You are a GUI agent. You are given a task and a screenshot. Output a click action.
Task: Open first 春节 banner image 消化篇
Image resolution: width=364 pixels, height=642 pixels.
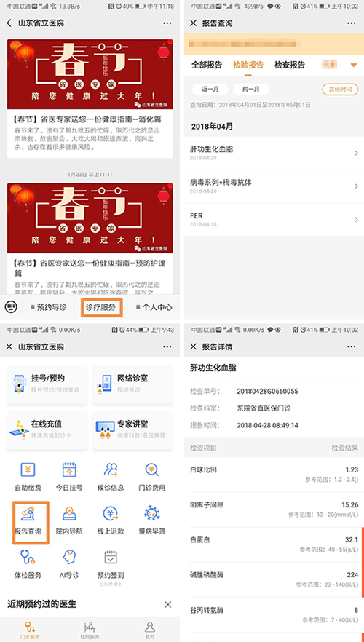click(x=90, y=74)
